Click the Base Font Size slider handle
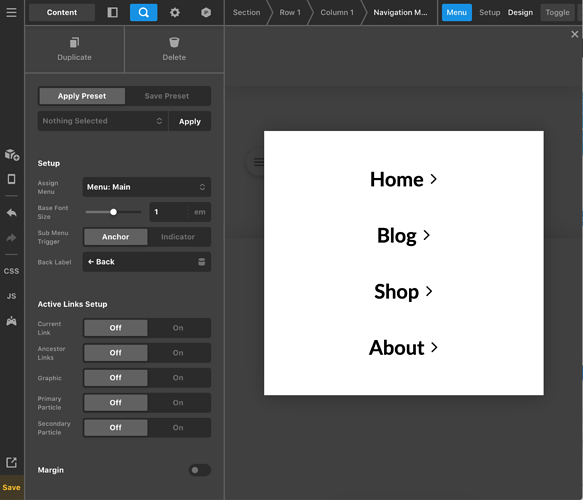This screenshot has height=500, width=583. coord(113,212)
